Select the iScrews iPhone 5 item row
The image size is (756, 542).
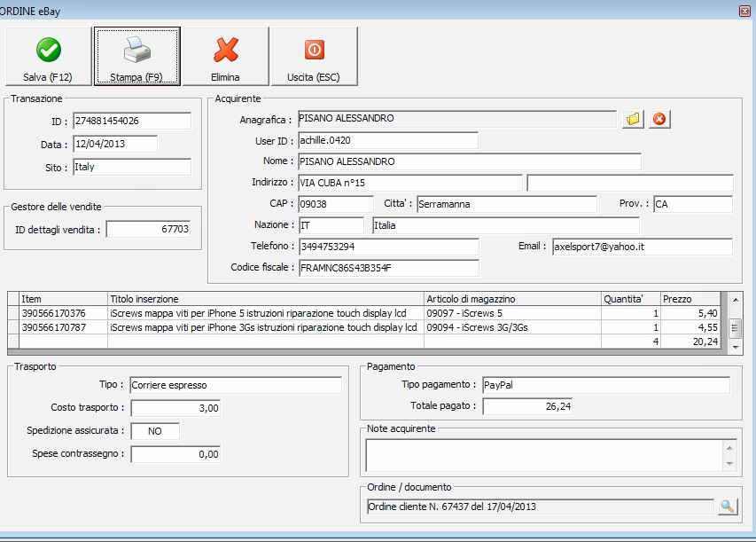262,313
